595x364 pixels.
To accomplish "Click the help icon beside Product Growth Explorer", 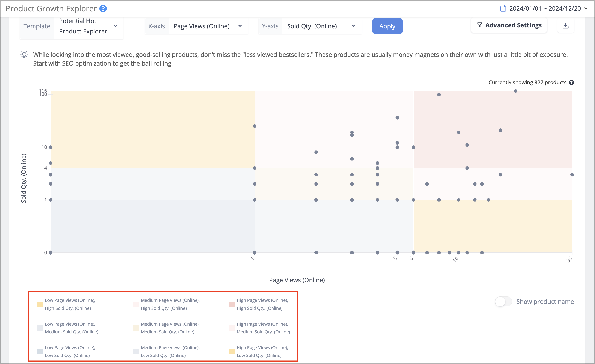I will (x=103, y=9).
